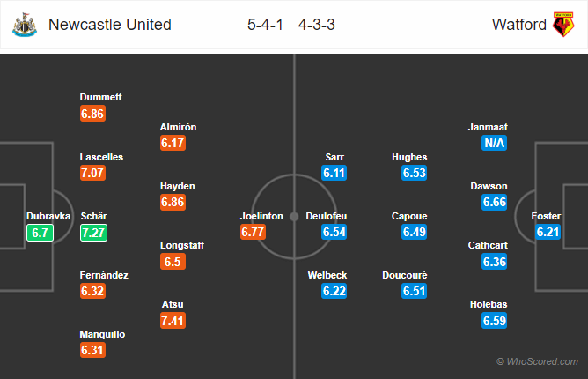Image resolution: width=588 pixels, height=379 pixels.
Task: Open the Newcastle United team name link
Action: (109, 25)
